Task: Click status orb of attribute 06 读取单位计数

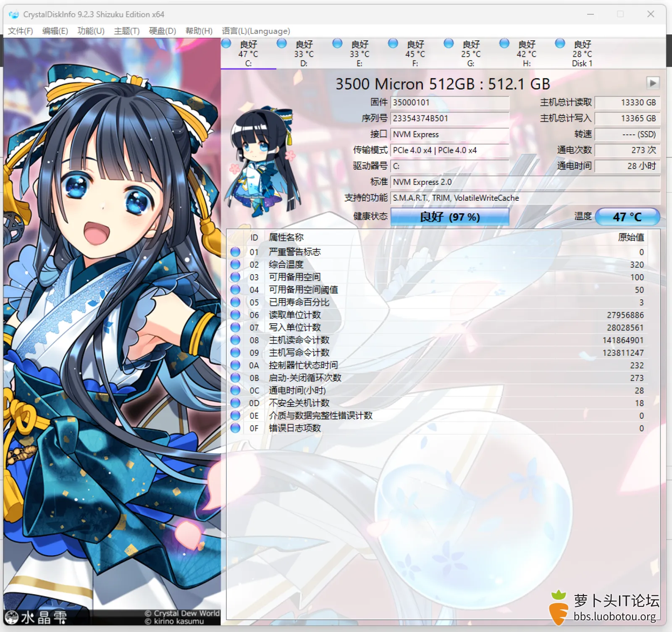Action: click(236, 315)
